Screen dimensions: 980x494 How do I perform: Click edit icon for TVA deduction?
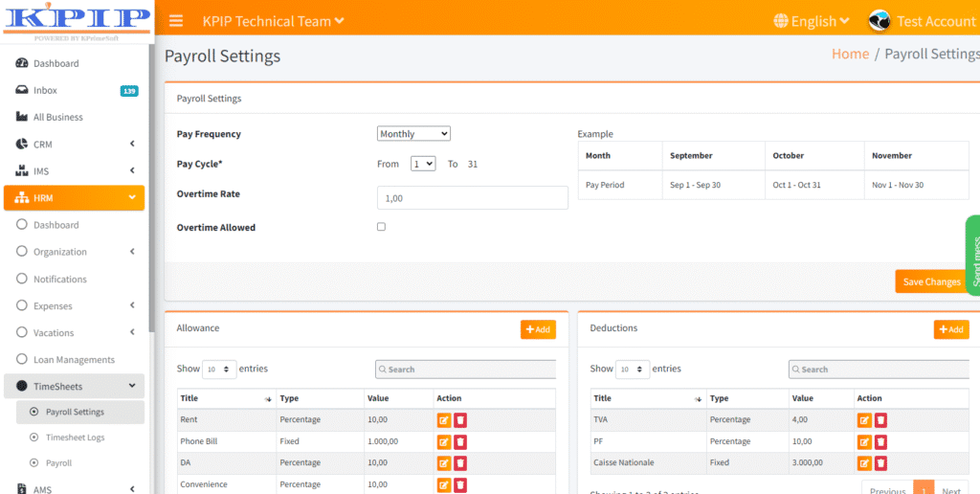coord(864,419)
